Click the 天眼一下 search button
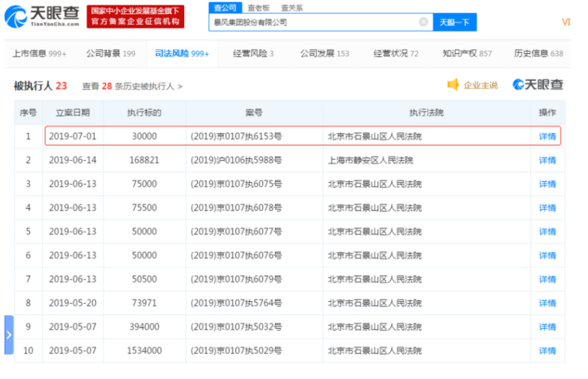This screenshot has width=588, height=379. click(455, 22)
